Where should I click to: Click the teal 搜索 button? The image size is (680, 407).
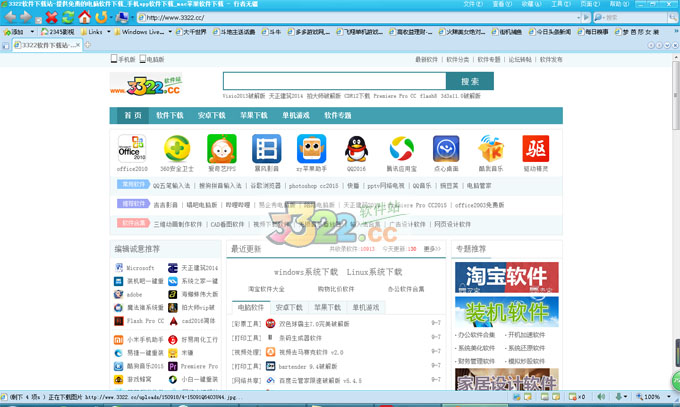(x=470, y=81)
